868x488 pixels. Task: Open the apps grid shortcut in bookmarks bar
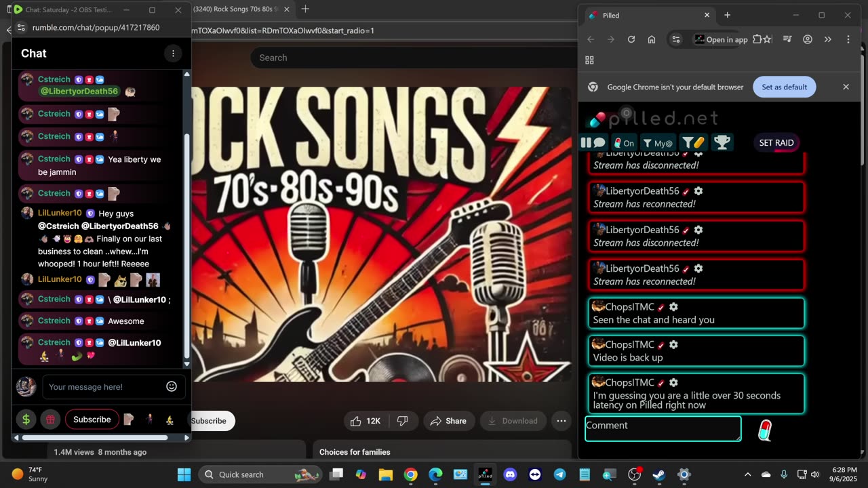589,60
